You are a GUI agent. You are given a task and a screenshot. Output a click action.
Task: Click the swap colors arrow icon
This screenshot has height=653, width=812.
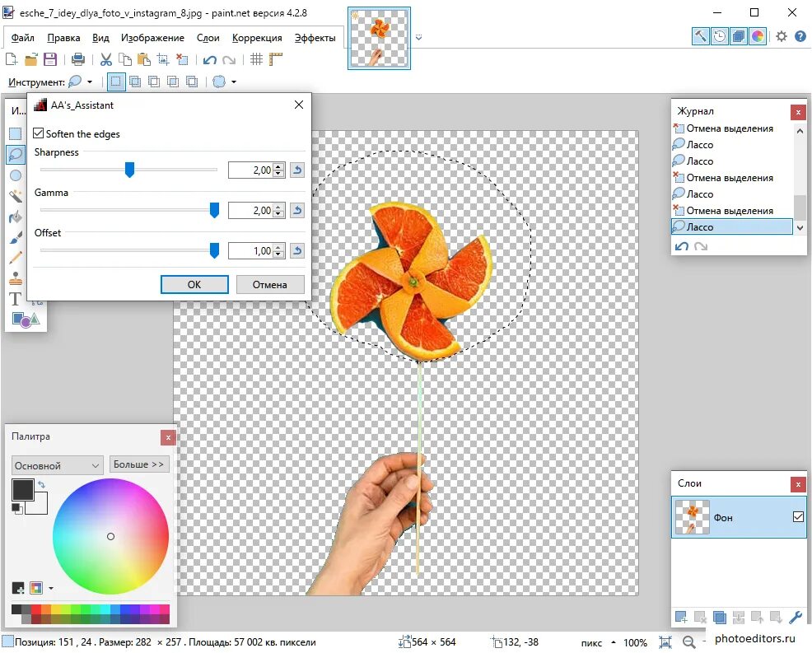tap(41, 485)
